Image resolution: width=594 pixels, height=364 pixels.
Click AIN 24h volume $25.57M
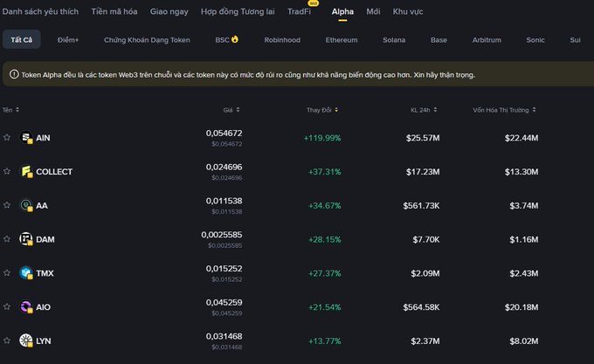click(x=423, y=138)
